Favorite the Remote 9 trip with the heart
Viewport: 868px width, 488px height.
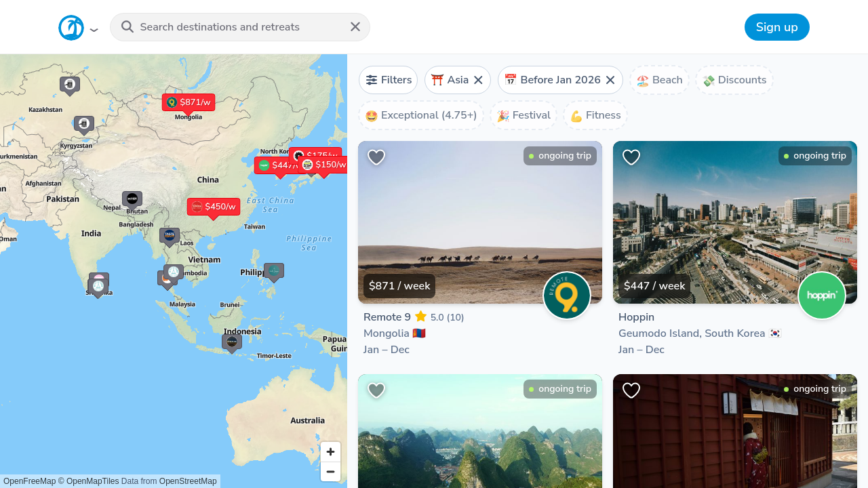point(376,157)
